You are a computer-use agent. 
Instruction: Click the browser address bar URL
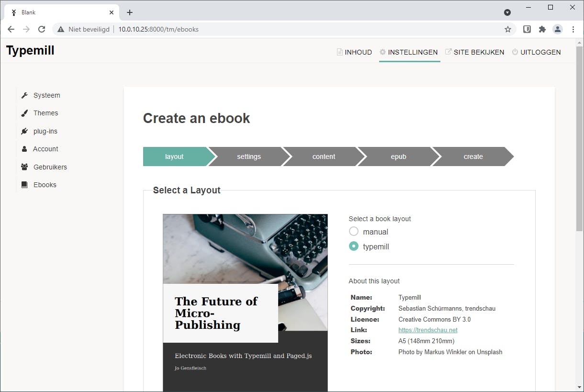pyautogui.click(x=158, y=29)
